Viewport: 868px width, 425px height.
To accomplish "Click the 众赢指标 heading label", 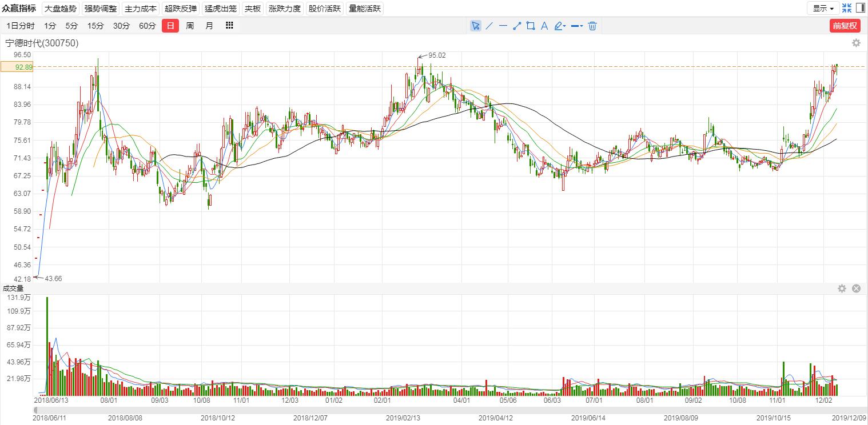I will (x=19, y=9).
